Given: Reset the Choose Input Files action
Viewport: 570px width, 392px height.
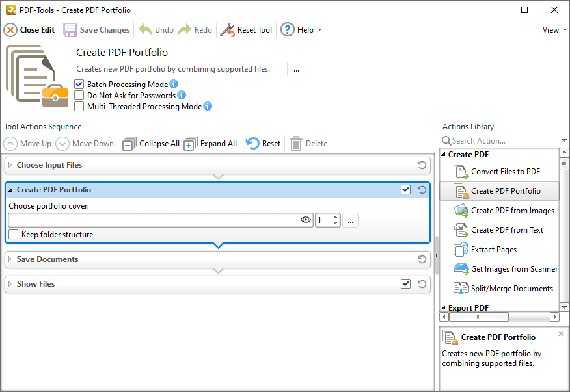Looking at the screenshot, I should tap(422, 165).
